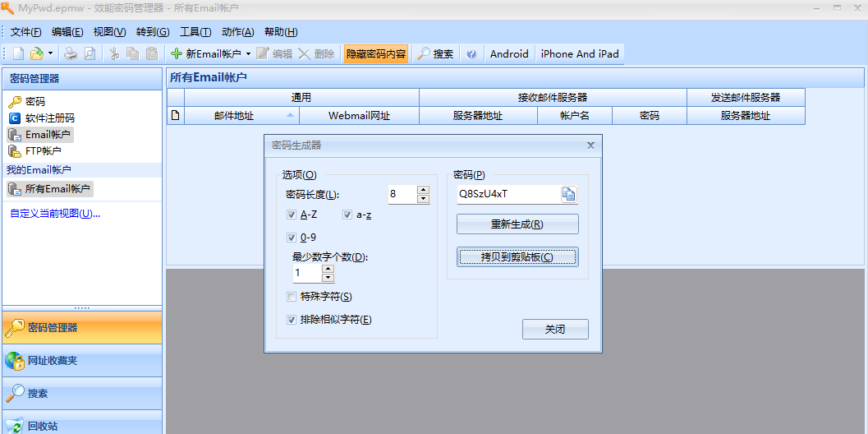The image size is (868, 434).
Task: Click the Print Preview toolbar icon
Action: [90, 53]
